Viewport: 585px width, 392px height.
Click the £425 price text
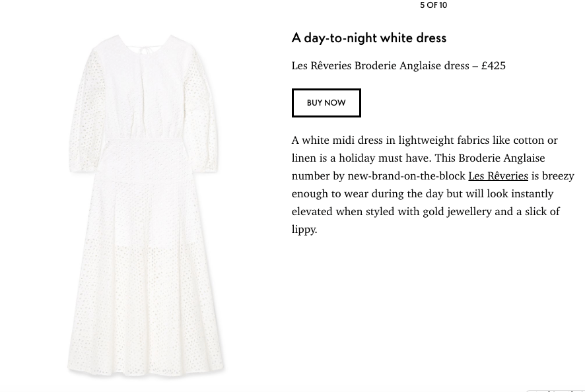point(493,65)
